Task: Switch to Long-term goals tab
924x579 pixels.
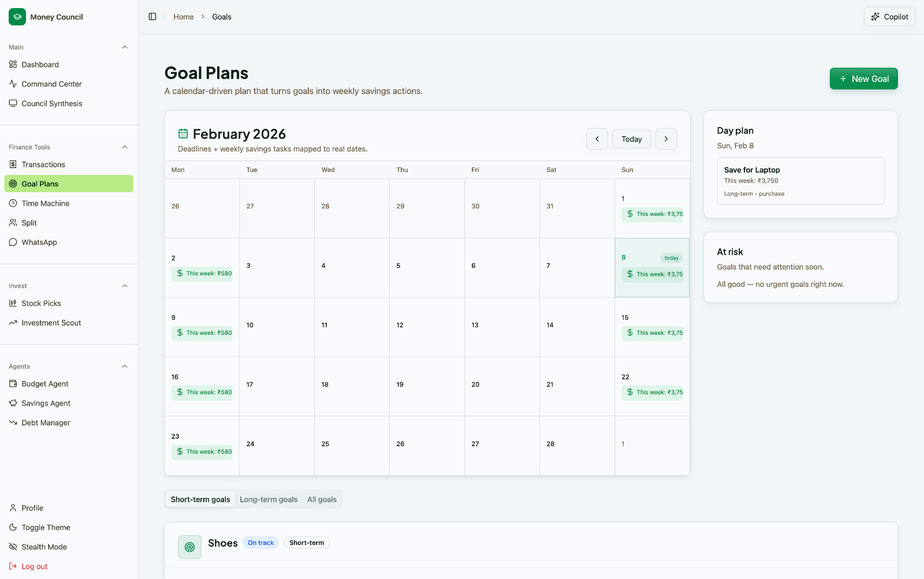Action: click(x=269, y=499)
